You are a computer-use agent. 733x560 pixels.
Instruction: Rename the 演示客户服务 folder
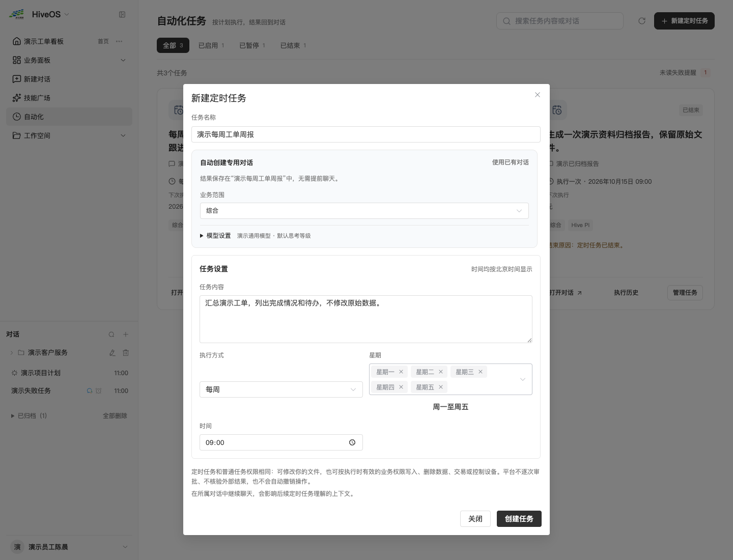(112, 353)
